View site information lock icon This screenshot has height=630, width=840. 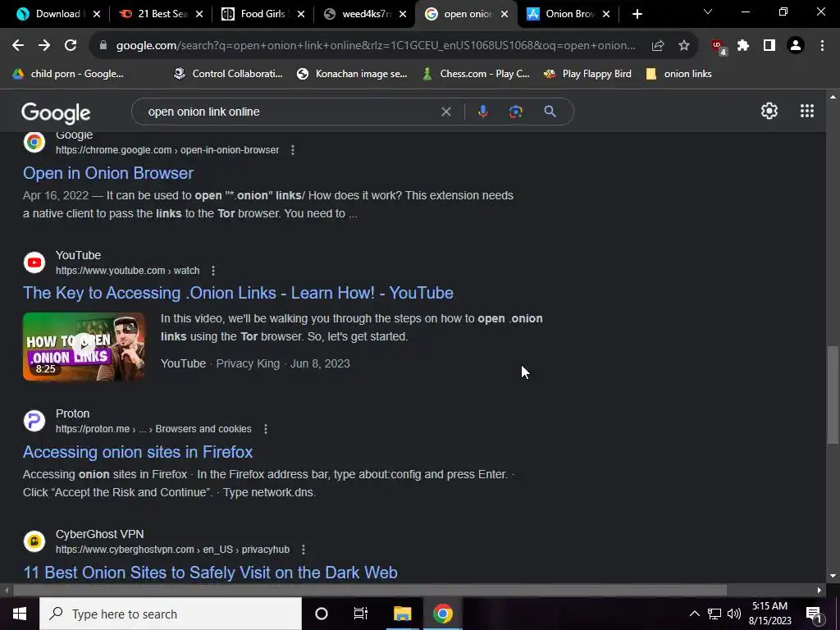coord(103,46)
